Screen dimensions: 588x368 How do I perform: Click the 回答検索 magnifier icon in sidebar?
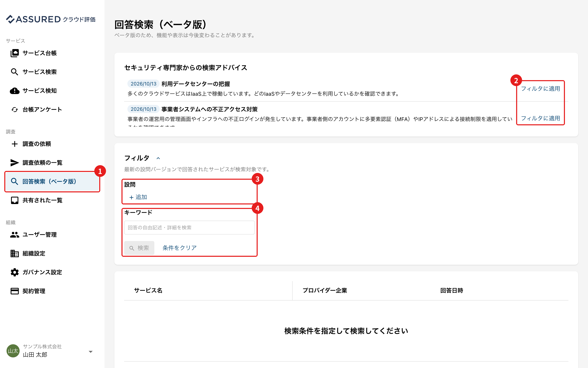[14, 181]
